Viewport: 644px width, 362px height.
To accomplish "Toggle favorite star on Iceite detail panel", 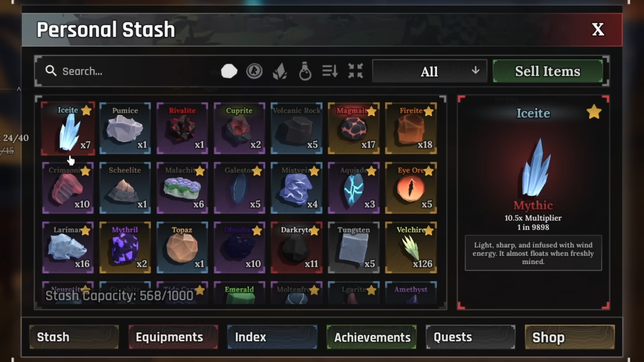I will coord(594,112).
